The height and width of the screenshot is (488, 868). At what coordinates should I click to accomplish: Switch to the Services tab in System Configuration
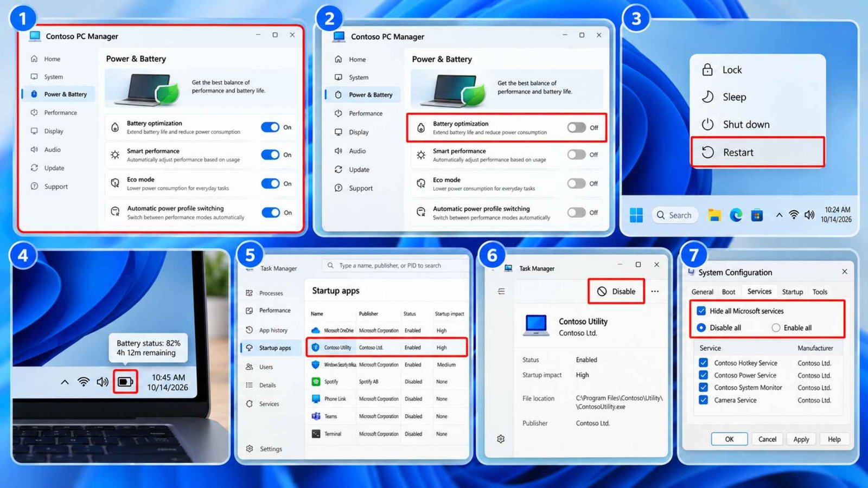coord(759,291)
